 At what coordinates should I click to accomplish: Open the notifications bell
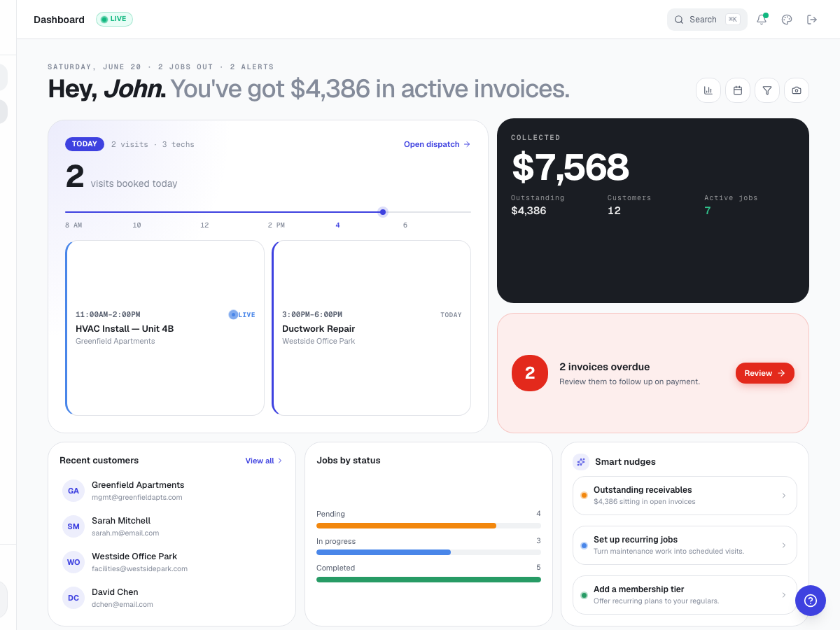762,20
